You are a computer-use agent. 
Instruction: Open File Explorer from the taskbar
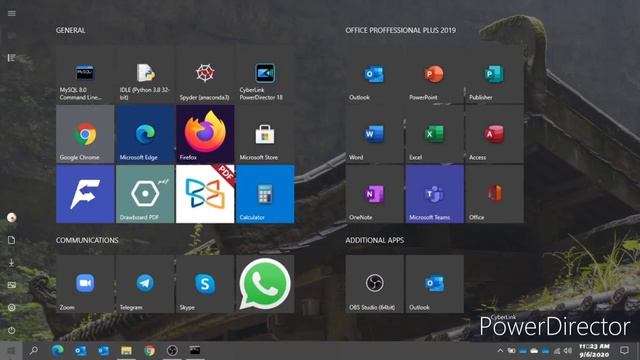click(126, 351)
